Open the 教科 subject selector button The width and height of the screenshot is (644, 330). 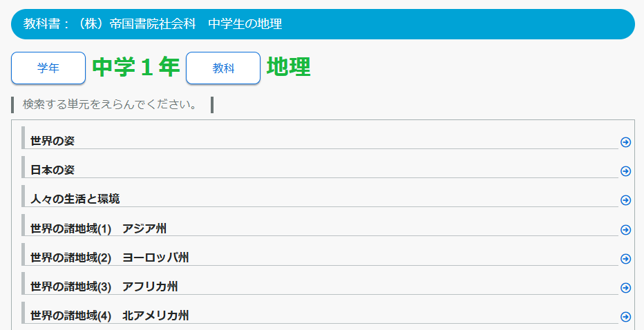coord(223,68)
